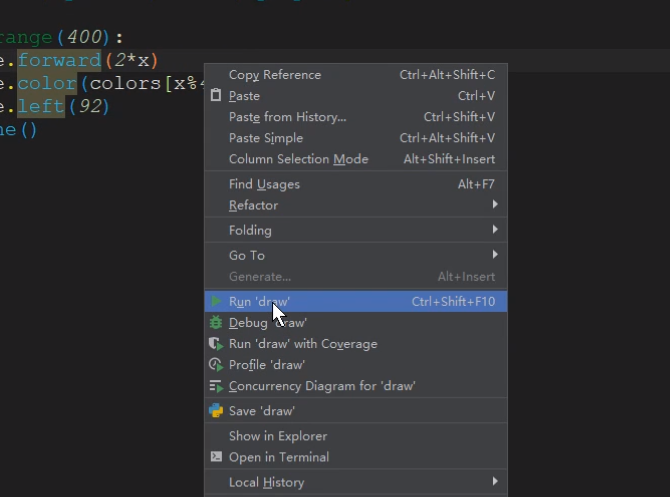Click the Run with Coverage shield icon
Image resolution: width=670 pixels, height=497 pixels.
[x=215, y=343]
